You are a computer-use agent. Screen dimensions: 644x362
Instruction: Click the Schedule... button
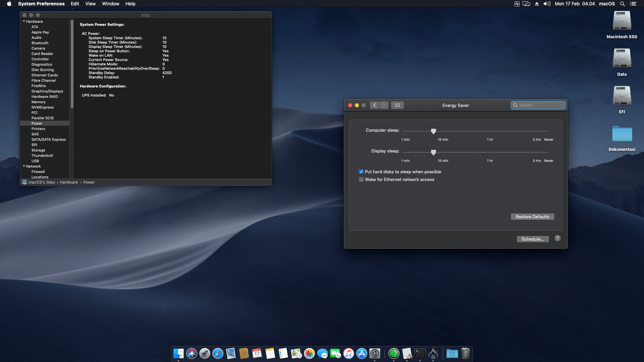(533, 239)
